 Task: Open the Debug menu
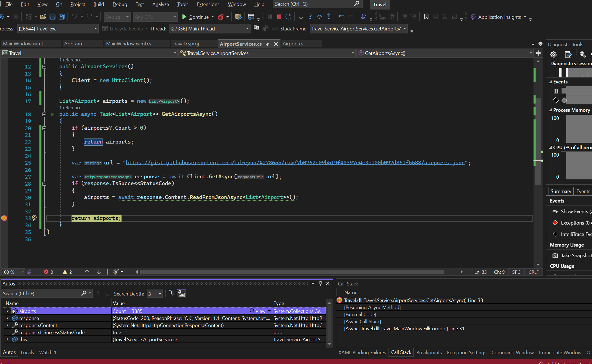[x=120, y=4]
